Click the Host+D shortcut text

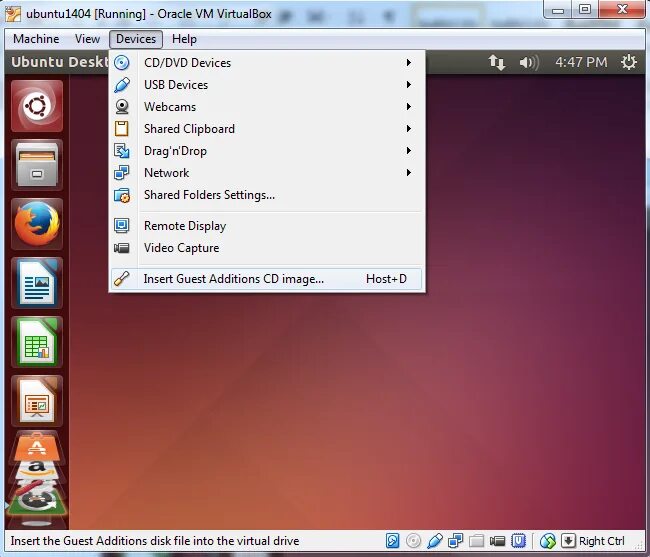tap(386, 279)
